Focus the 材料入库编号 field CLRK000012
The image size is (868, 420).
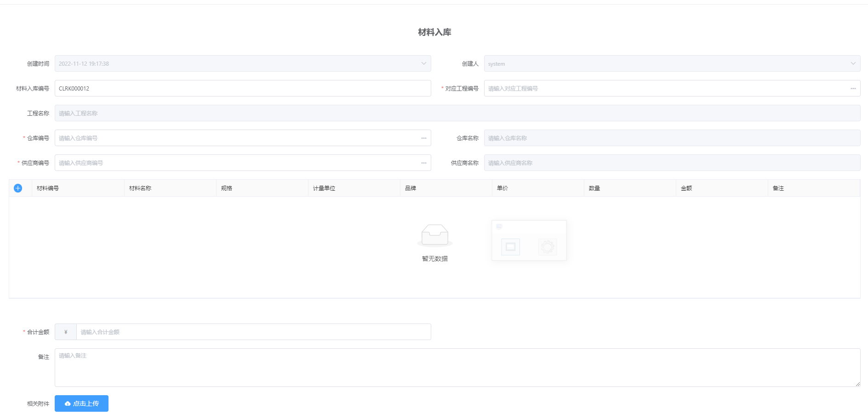pos(243,88)
